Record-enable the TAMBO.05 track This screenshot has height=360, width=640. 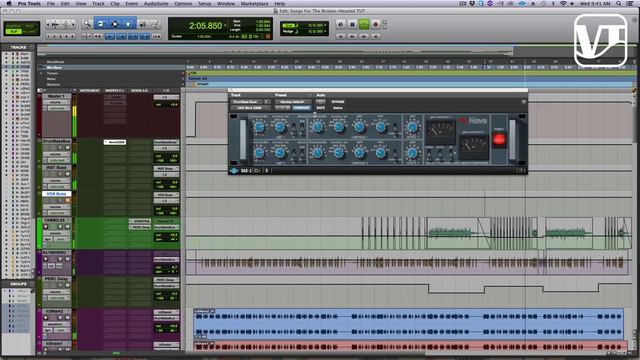pos(45,227)
